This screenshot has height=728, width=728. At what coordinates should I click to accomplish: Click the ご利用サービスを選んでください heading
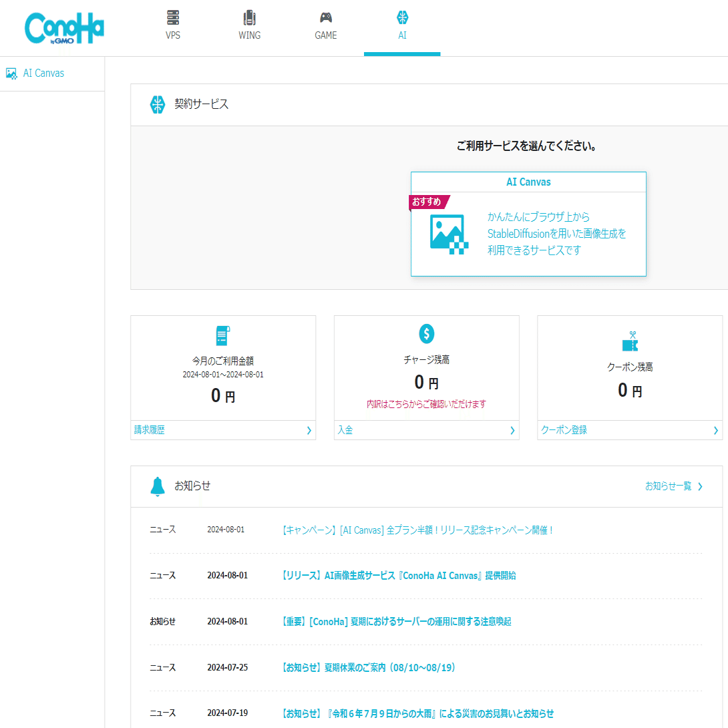526,146
